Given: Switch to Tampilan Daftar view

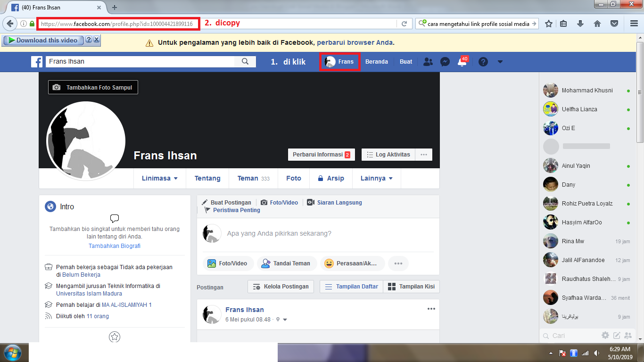Looking at the screenshot, I should pyautogui.click(x=352, y=287).
